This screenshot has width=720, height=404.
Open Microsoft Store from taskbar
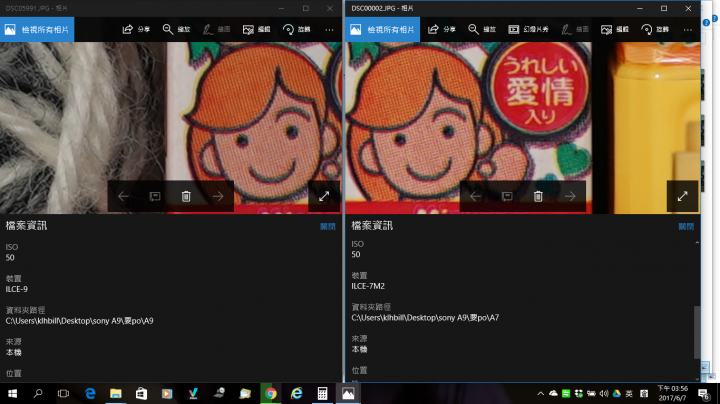pos(141,393)
